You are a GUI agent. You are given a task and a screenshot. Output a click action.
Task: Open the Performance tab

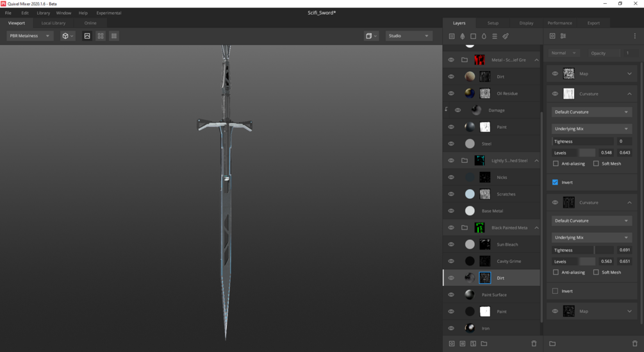click(x=560, y=23)
